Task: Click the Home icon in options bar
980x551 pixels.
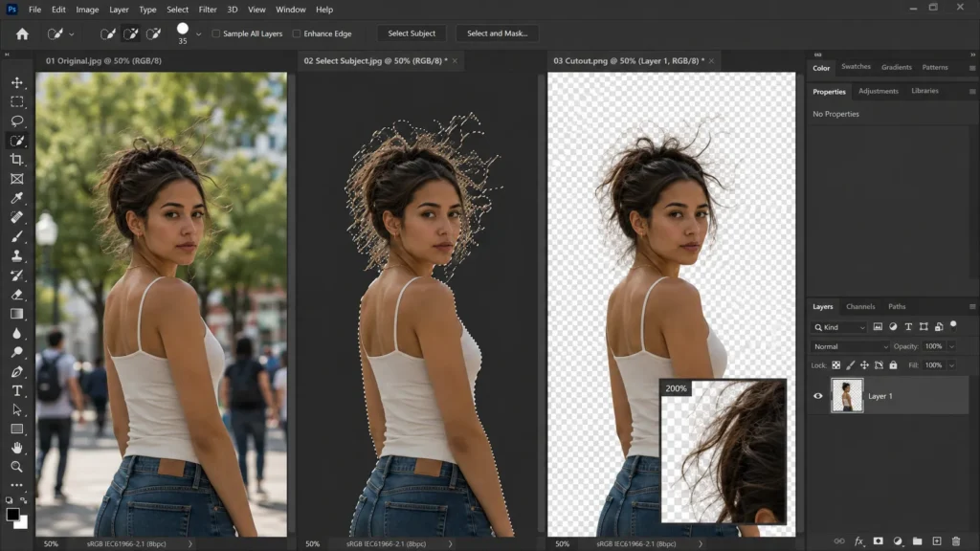Action: [23, 33]
